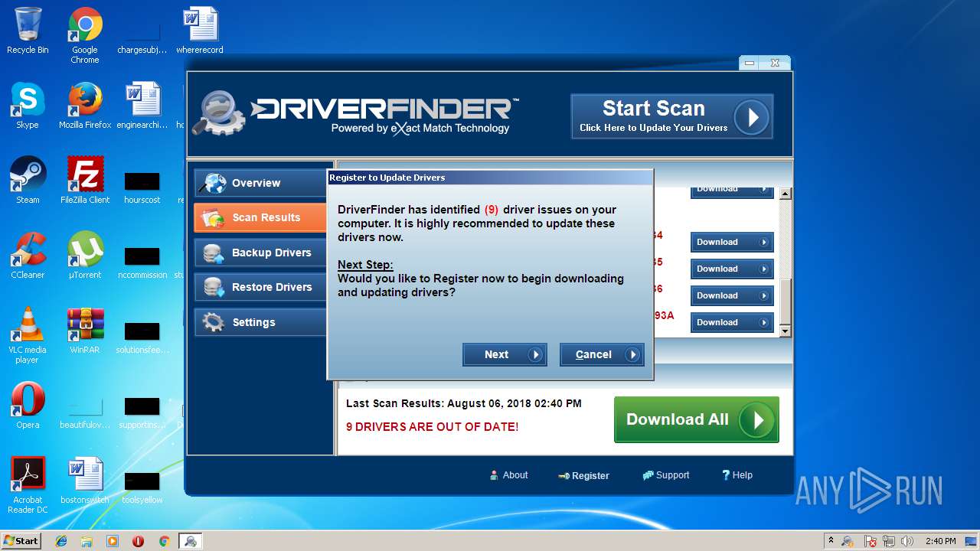Go to Backup Drivers

(261, 253)
